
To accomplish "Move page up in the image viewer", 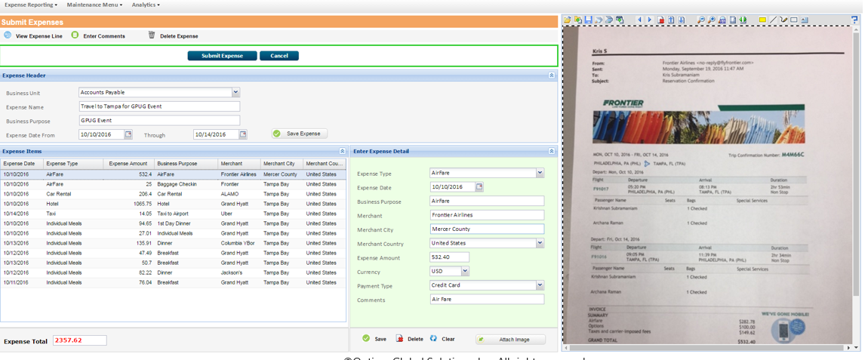I will tap(671, 20).
